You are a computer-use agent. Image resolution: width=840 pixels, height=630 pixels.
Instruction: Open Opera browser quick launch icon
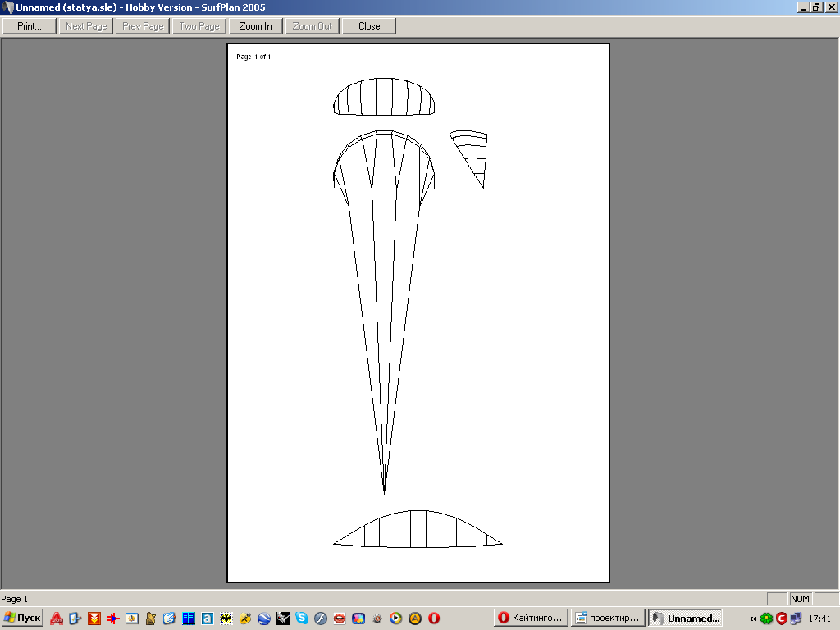point(434,619)
